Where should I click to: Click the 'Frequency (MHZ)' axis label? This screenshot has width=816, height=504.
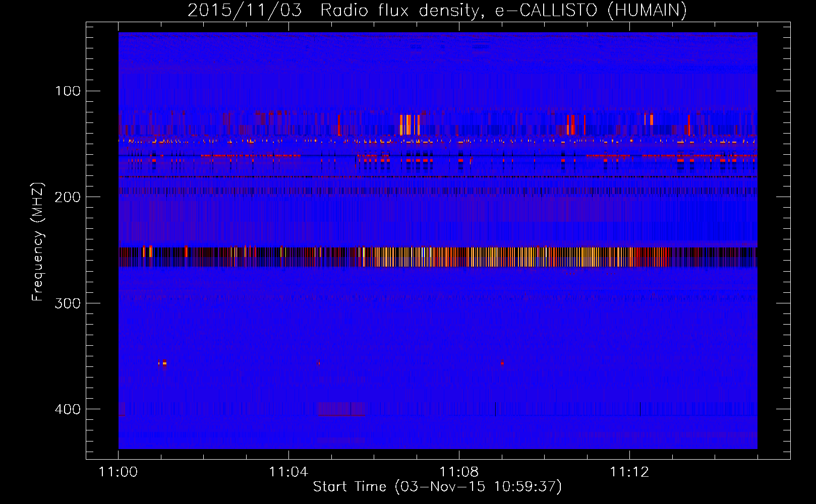pos(38,241)
